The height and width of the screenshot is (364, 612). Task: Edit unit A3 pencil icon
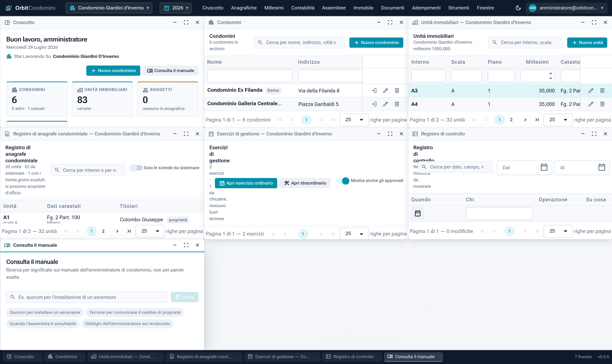(x=591, y=90)
